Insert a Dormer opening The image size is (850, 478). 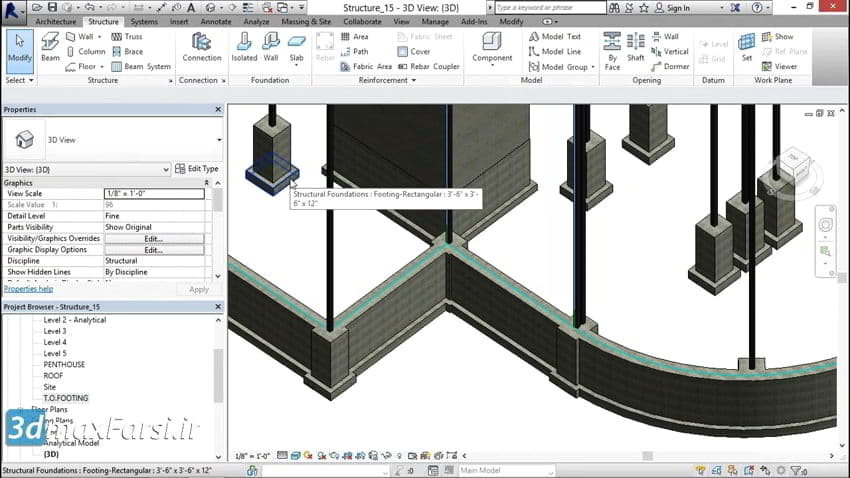pyautogui.click(x=670, y=67)
